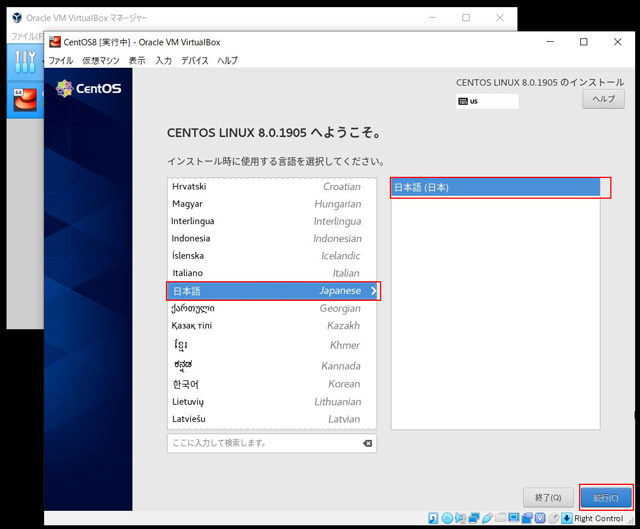The width and height of the screenshot is (640, 529).
Task: Click the Tools icon in VirtualBox Manager
Action: [25, 62]
